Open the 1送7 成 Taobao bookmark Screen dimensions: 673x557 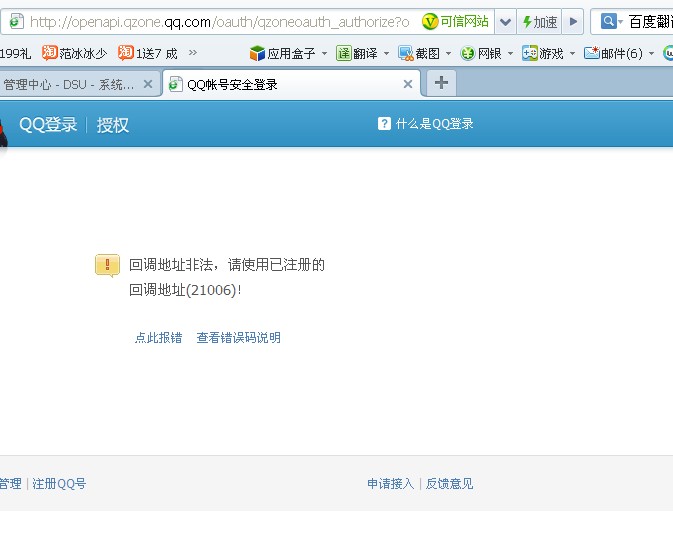click(x=148, y=53)
